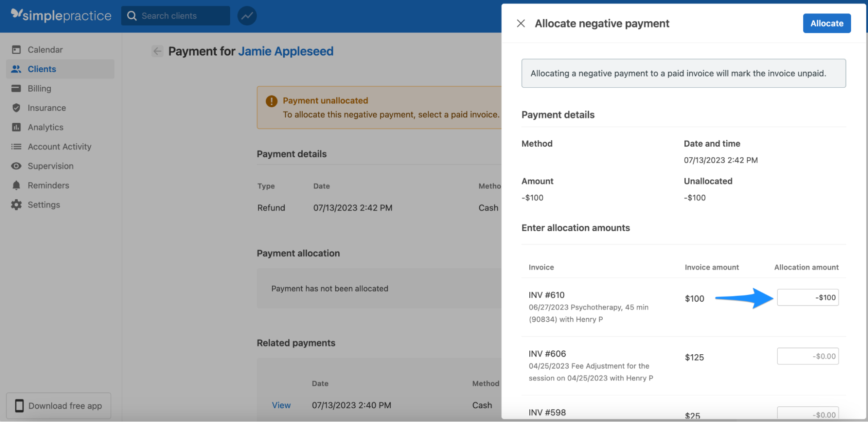868x422 pixels.
Task: Click the allocation amount field for INV #606
Action: point(808,356)
